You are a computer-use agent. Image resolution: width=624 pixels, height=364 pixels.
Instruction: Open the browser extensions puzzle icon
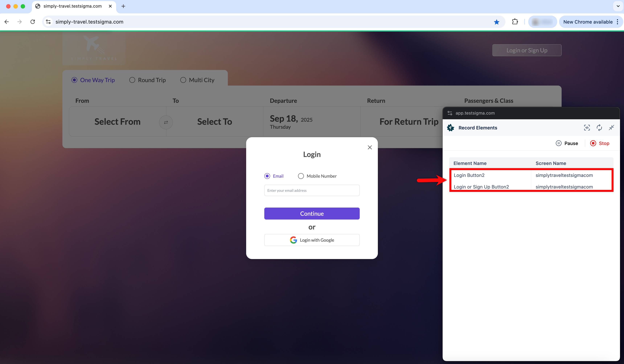(515, 22)
